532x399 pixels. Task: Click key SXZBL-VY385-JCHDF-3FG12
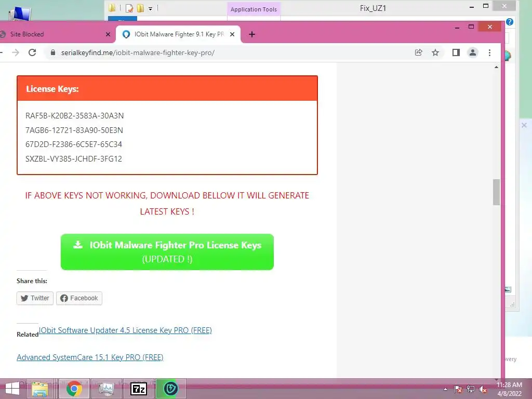(x=74, y=159)
